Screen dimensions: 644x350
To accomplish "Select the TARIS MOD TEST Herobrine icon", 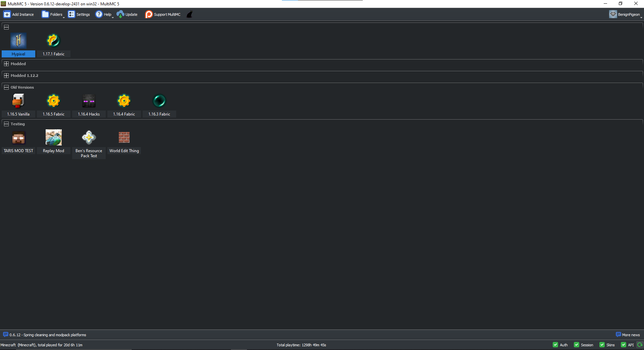I will coord(18,137).
